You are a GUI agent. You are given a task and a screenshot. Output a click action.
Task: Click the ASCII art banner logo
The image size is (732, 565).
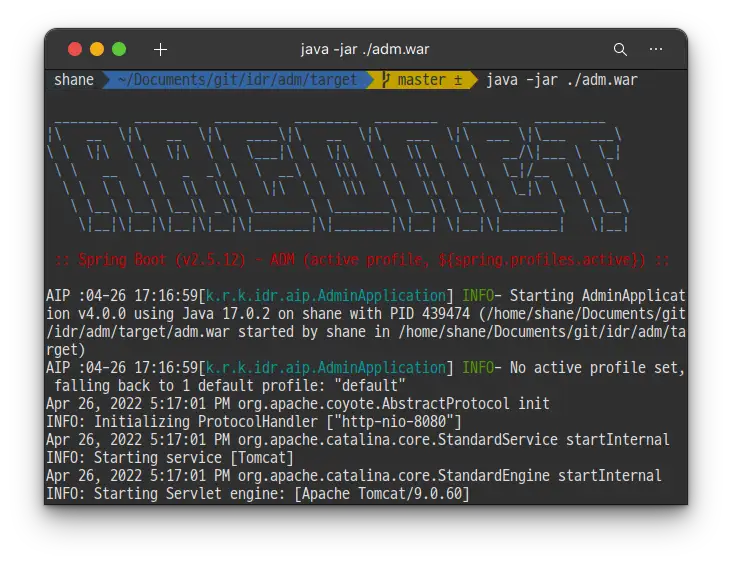pos(338,177)
